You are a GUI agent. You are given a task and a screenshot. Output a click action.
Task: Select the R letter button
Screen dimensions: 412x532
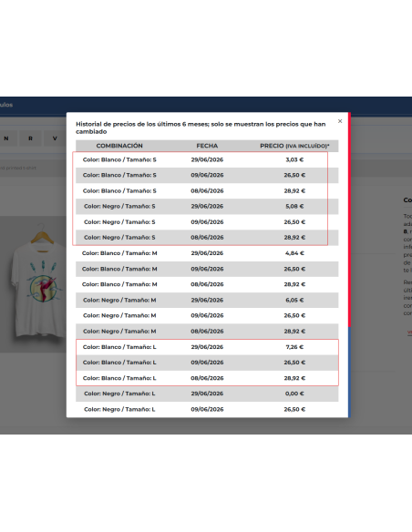[31, 138]
